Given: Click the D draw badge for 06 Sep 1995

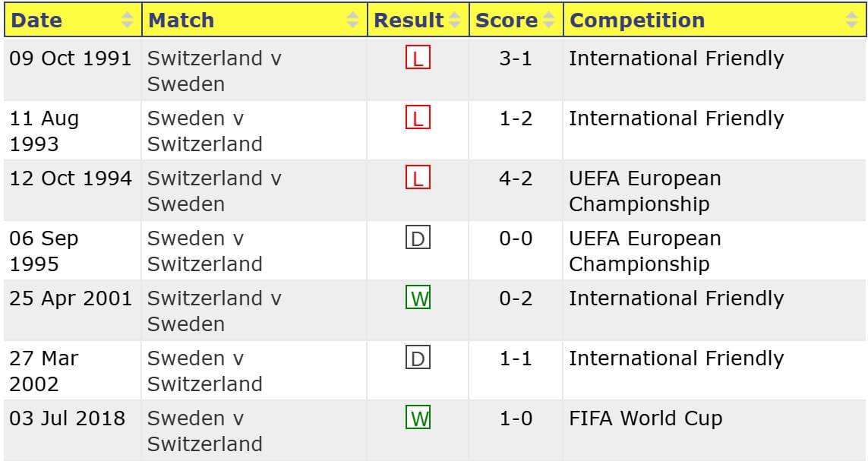Looking at the screenshot, I should [418, 238].
